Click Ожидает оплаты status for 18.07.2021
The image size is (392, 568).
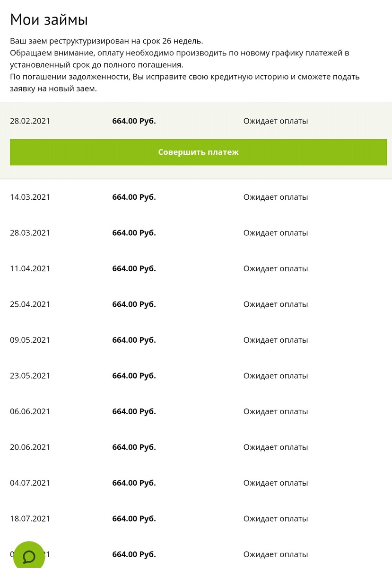tap(276, 519)
